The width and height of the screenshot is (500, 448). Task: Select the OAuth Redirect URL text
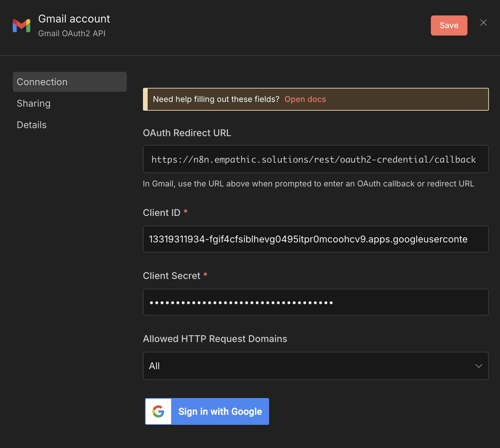(x=314, y=159)
